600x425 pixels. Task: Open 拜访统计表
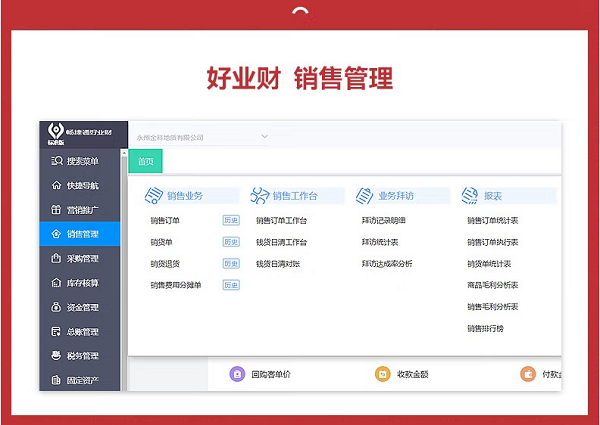click(380, 242)
